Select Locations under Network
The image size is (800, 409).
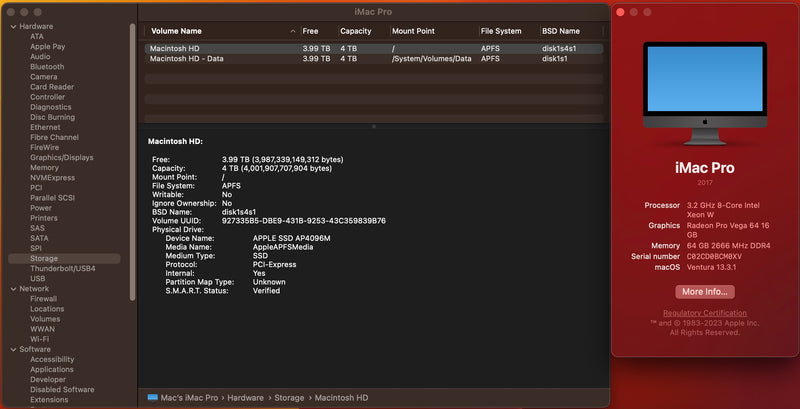click(47, 309)
